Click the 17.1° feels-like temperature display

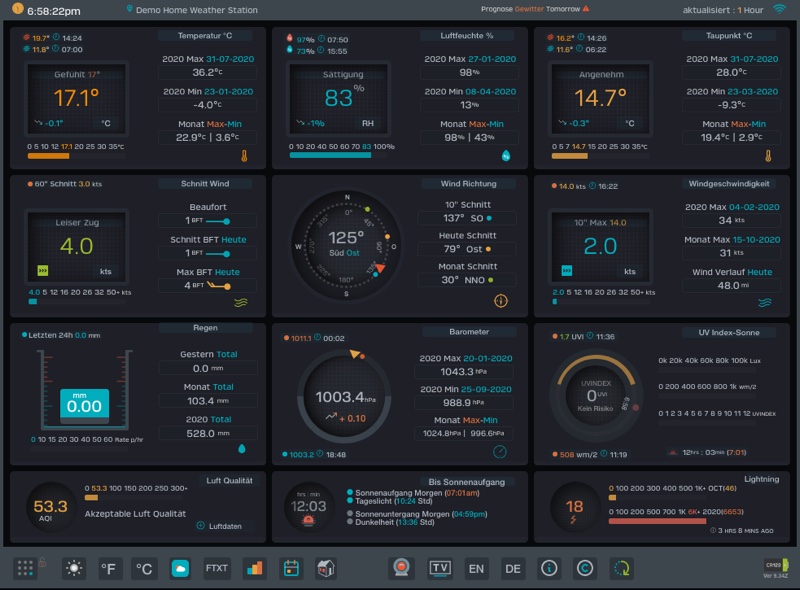pos(76,99)
